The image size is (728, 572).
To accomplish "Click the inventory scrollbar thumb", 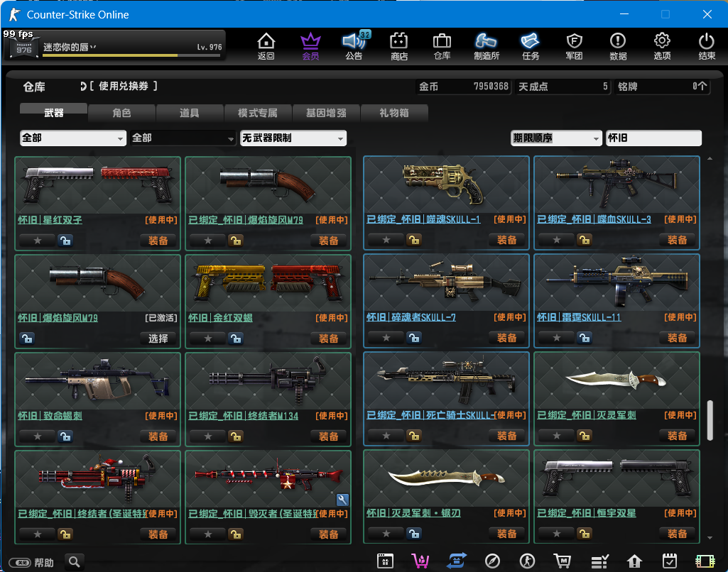I will coord(710,420).
